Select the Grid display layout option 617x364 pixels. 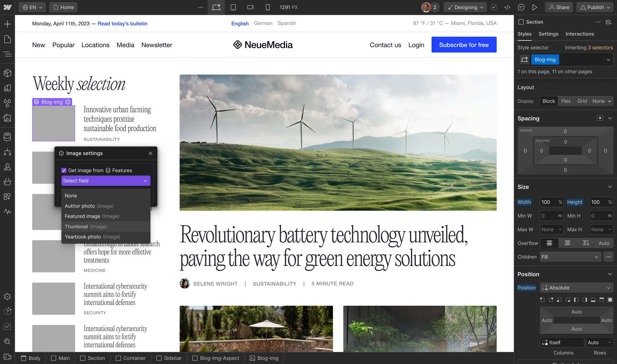(582, 101)
